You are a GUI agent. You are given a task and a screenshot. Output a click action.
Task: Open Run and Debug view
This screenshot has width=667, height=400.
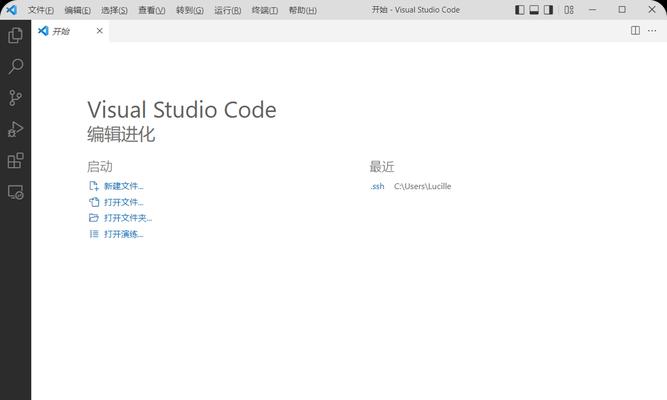[x=15, y=129]
